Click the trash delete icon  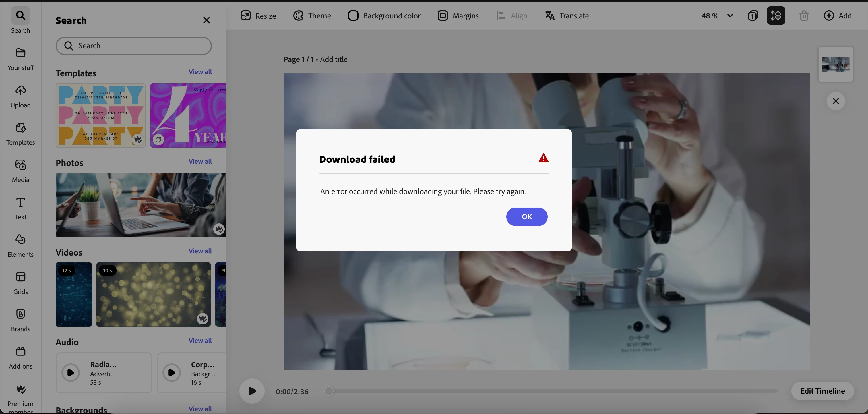(x=804, y=16)
